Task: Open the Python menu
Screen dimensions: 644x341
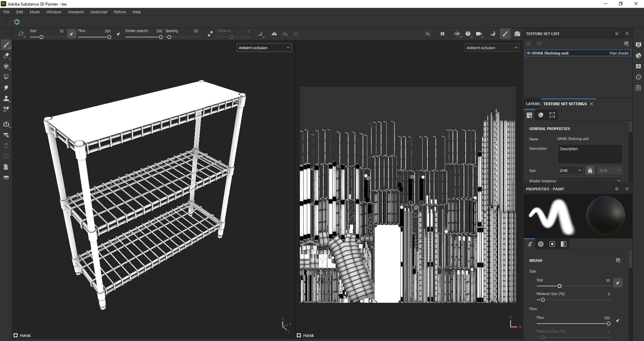Action: (120, 12)
